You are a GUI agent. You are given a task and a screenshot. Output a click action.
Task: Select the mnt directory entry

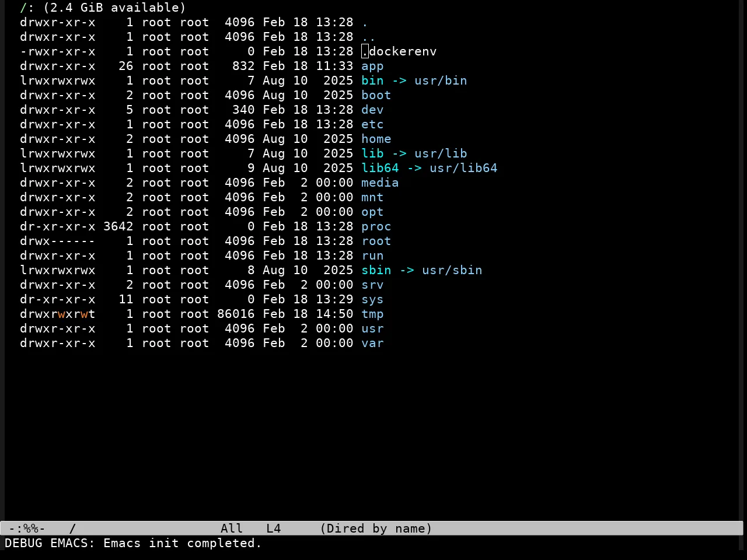372,197
